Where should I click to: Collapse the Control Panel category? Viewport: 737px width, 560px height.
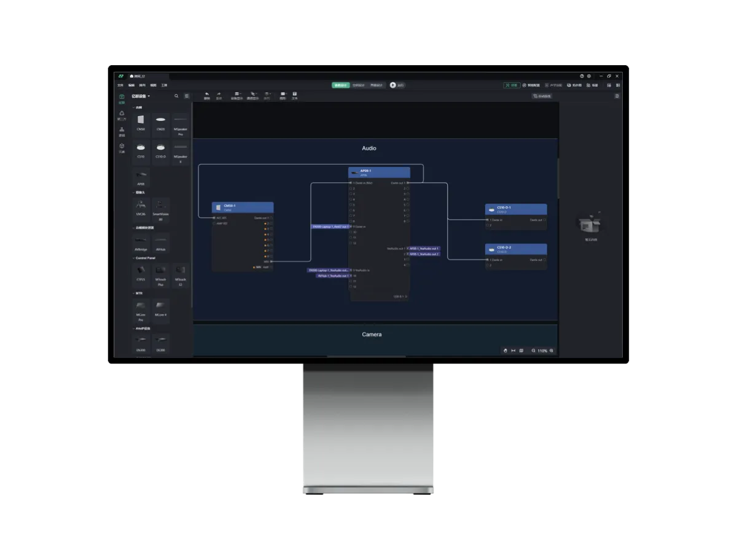145,258
